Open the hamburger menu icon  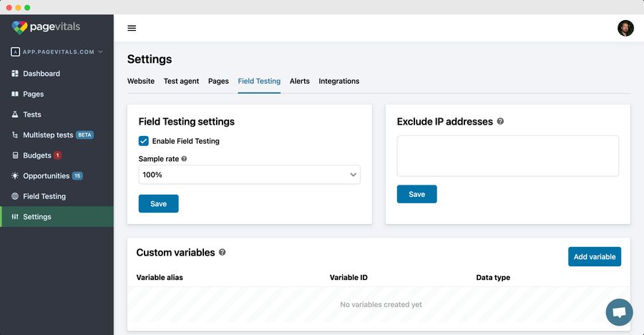click(x=132, y=28)
